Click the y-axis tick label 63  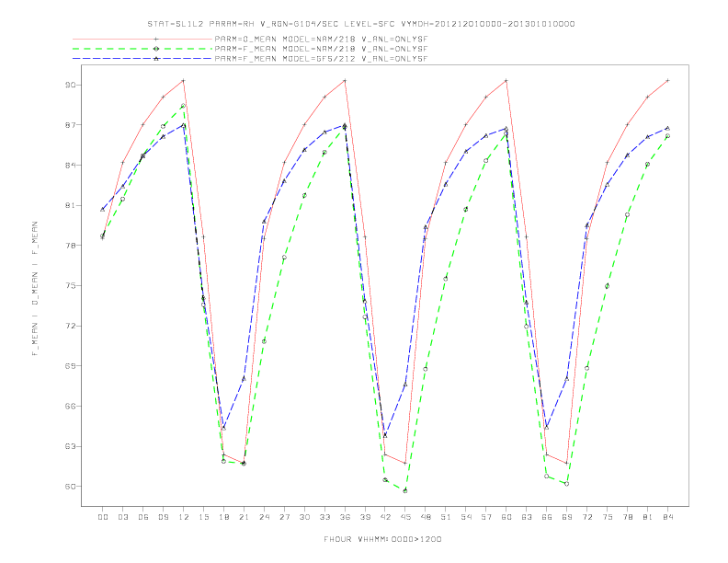(70, 446)
